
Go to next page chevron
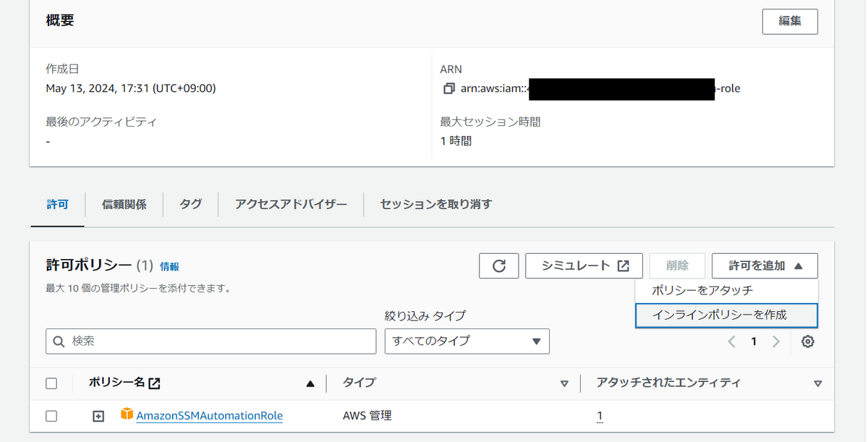tap(776, 341)
